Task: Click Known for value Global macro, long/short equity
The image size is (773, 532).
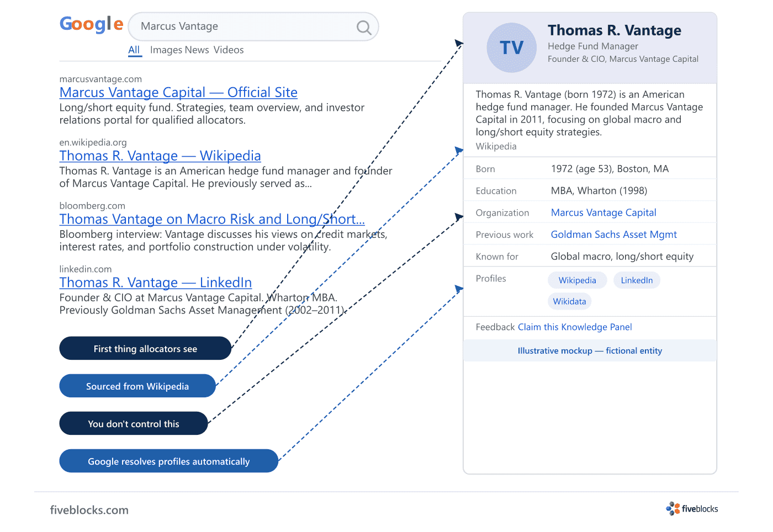Action: coord(622,257)
